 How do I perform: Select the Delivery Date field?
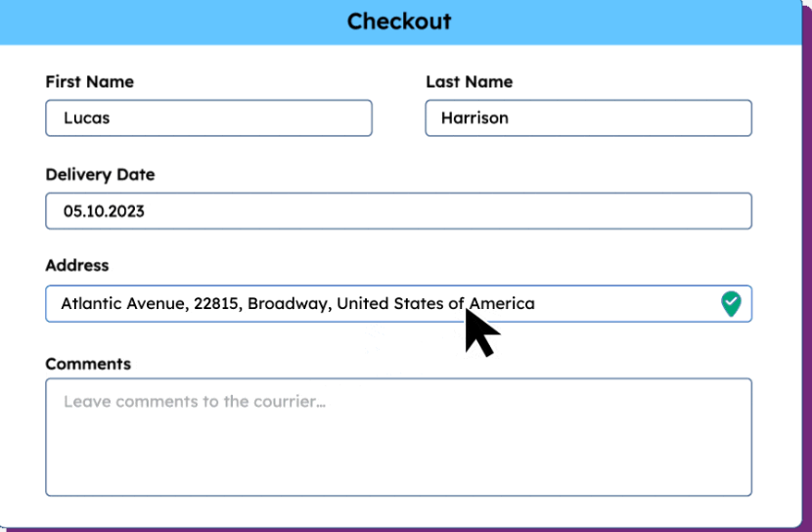point(398,211)
